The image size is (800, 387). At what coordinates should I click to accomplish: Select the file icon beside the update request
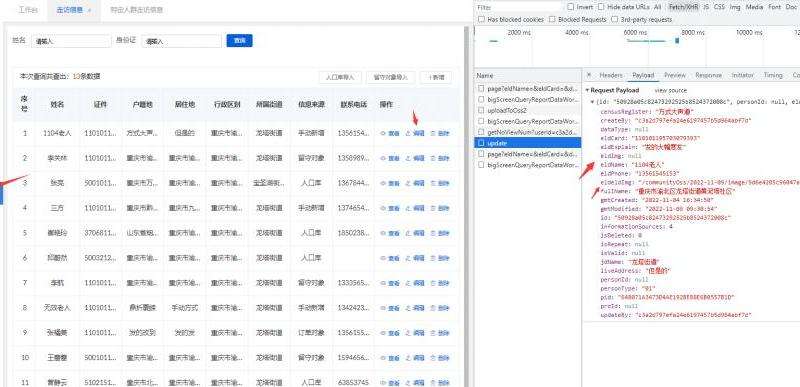click(481, 143)
